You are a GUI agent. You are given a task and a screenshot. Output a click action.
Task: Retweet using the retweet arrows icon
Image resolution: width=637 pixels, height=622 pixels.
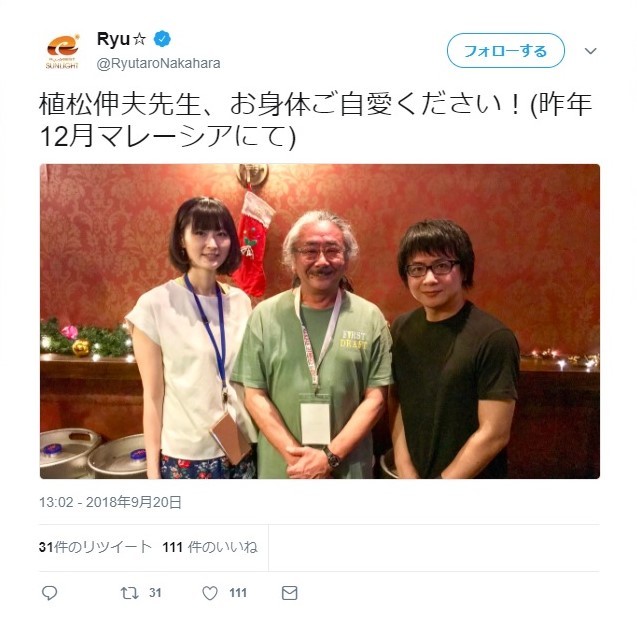(x=130, y=593)
